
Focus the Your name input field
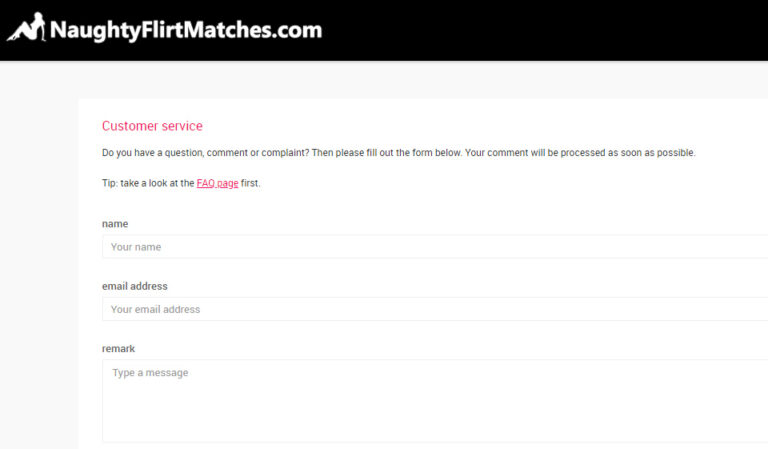pos(435,247)
